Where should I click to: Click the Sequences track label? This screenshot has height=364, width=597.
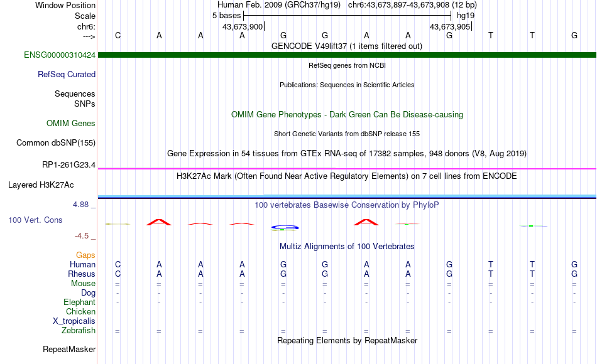coord(75,94)
